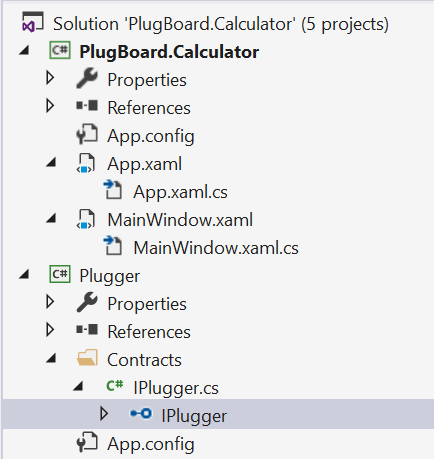The image size is (434, 459).
Task: Select App.config under Plugger project
Action: (151, 444)
